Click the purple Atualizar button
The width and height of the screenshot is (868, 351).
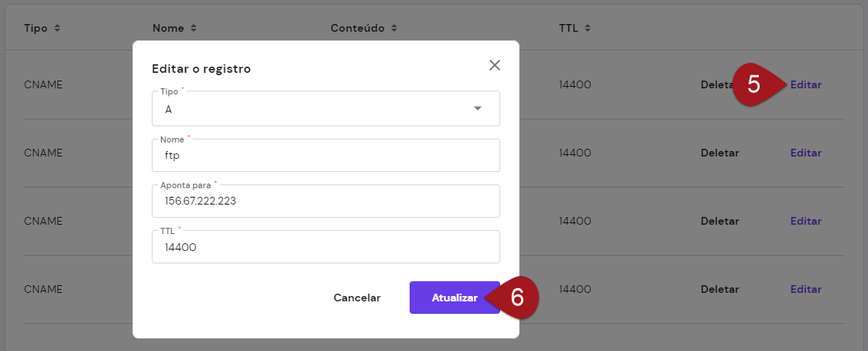pyautogui.click(x=454, y=298)
